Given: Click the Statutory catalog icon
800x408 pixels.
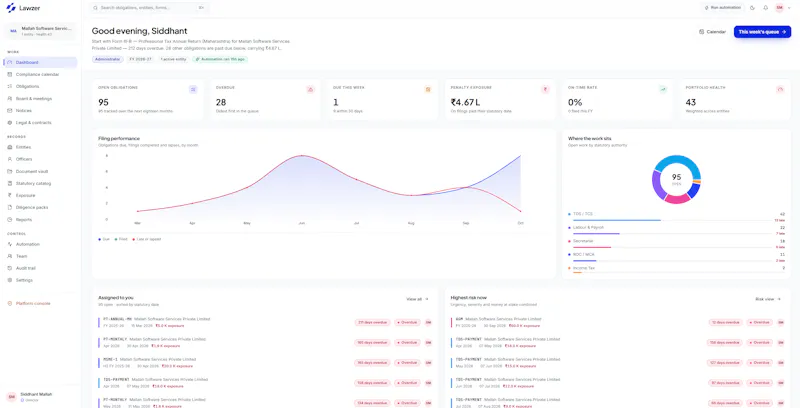Looking at the screenshot, I should click(10, 183).
